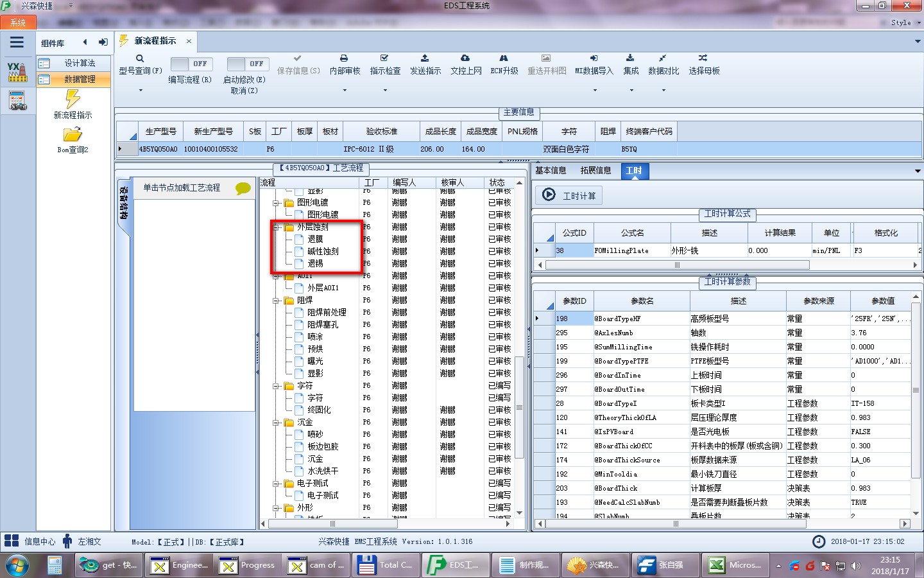Screen dimensions: 924x578
Task: Click the process tree vertical scrollbar
Action: pyautogui.click(x=520, y=407)
